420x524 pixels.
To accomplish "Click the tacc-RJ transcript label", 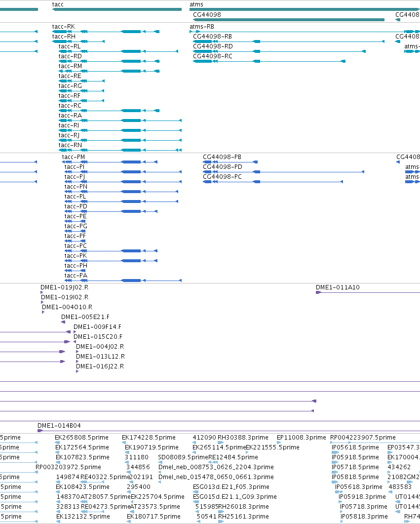I will coord(69,135).
